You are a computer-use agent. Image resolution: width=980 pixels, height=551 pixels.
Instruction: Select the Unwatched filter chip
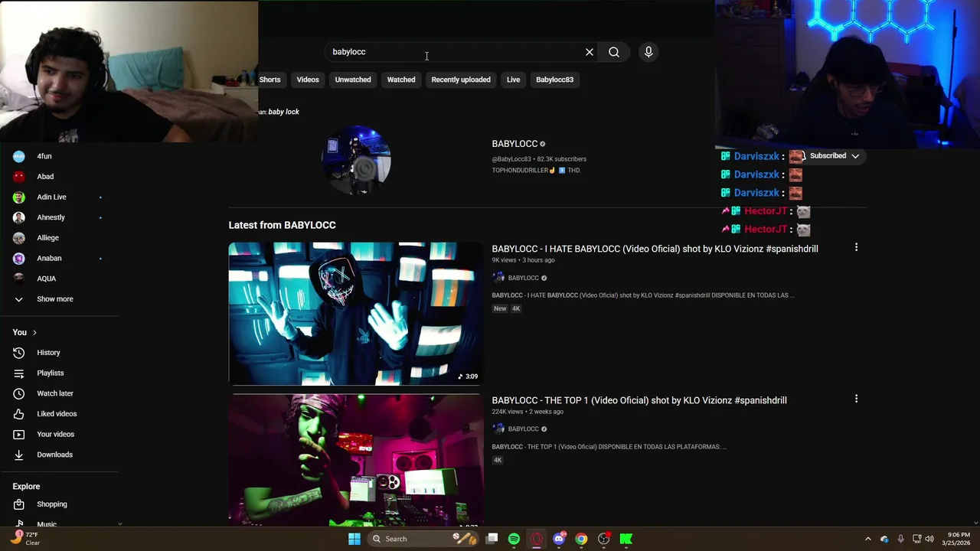coord(353,80)
